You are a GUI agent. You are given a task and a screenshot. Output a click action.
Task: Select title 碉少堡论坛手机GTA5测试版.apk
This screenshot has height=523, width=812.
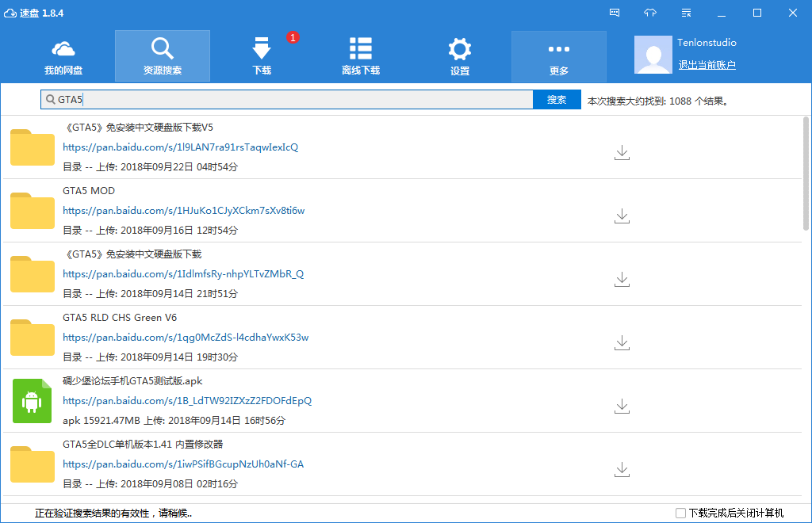[x=132, y=381]
